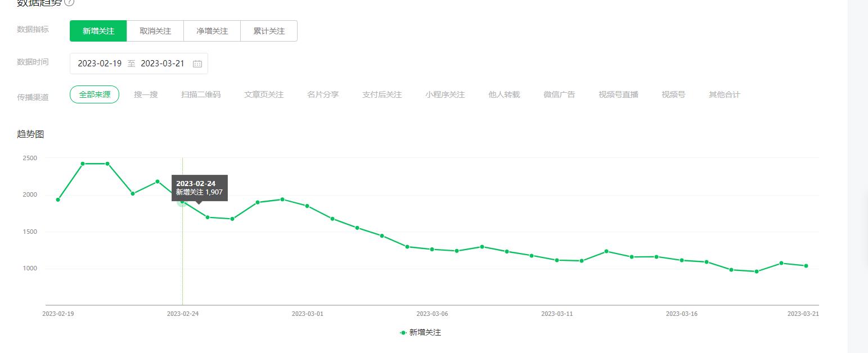
Task: Click the 趋势图 heading
Action: pos(30,134)
